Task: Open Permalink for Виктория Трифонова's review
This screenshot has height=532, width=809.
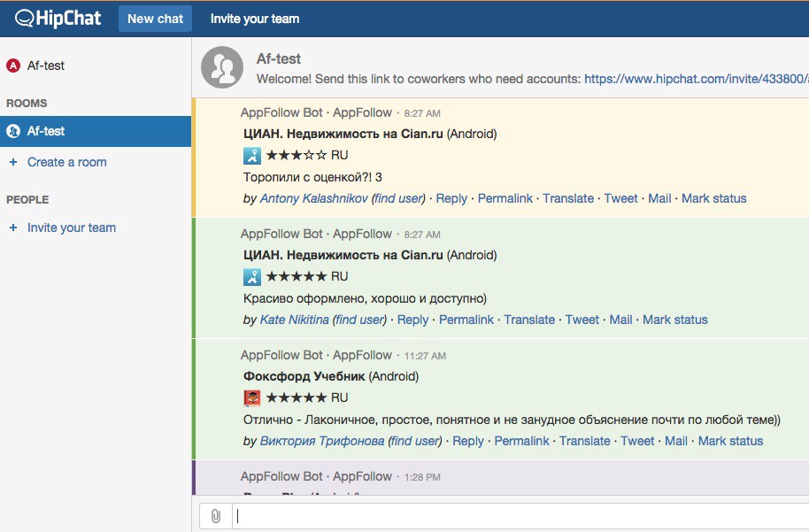Action: [521, 441]
